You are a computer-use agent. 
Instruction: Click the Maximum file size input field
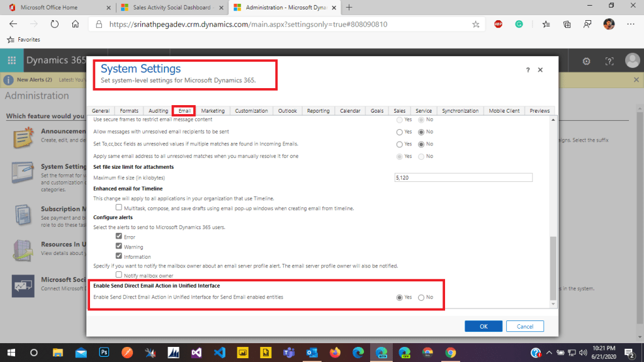tap(463, 178)
